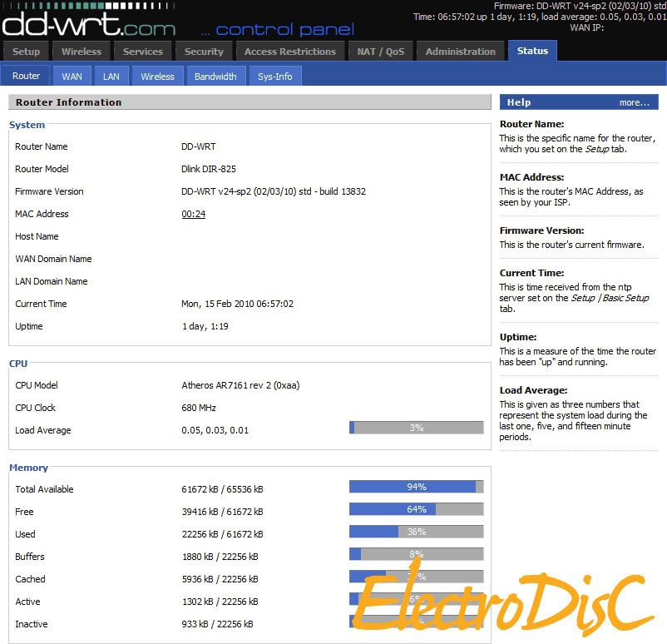Switch to the Wireless main tab
667x644 pixels.
(82, 52)
